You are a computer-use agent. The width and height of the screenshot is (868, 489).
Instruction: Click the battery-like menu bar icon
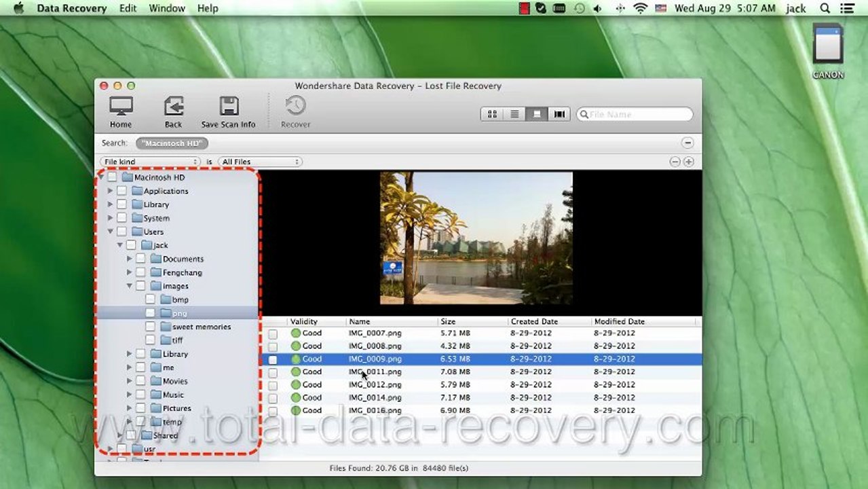tap(560, 8)
